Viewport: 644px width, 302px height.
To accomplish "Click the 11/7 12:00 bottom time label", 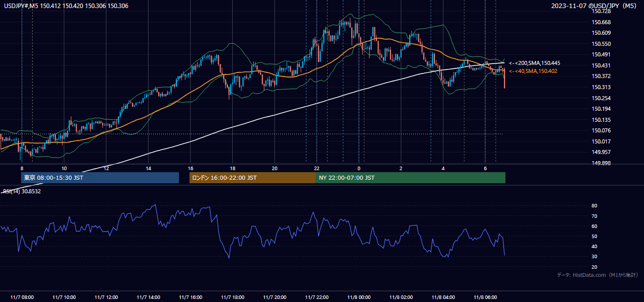I will 106,297.
